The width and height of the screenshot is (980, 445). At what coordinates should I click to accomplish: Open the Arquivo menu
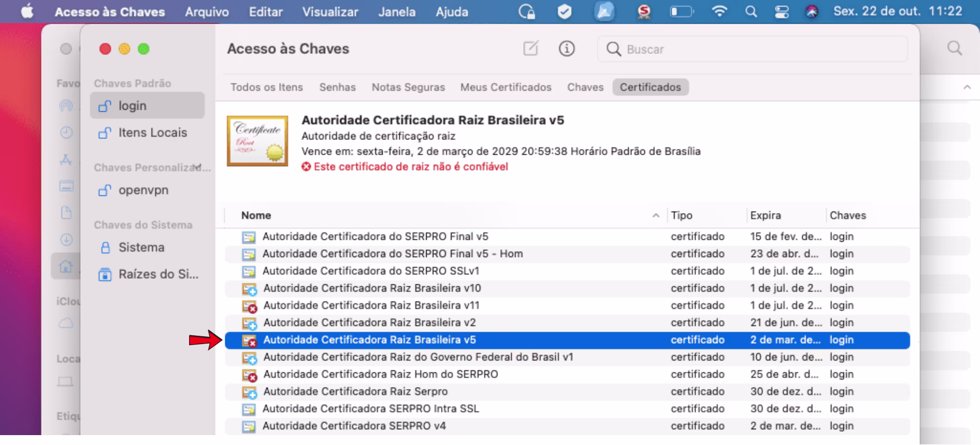207,12
